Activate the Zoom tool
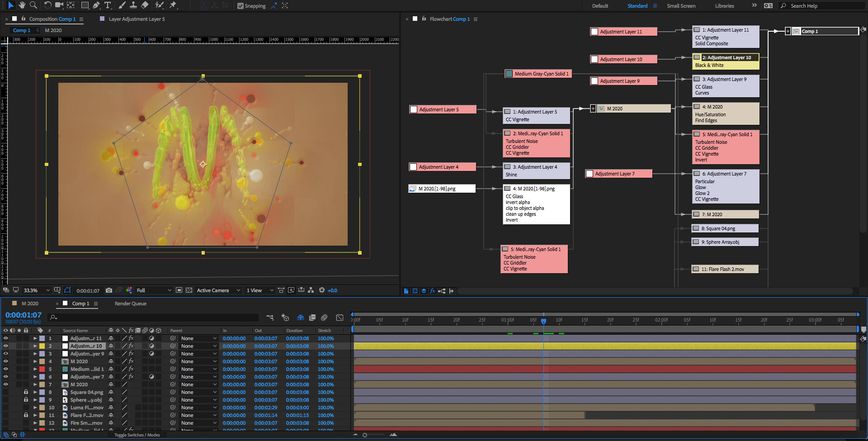 coord(33,5)
